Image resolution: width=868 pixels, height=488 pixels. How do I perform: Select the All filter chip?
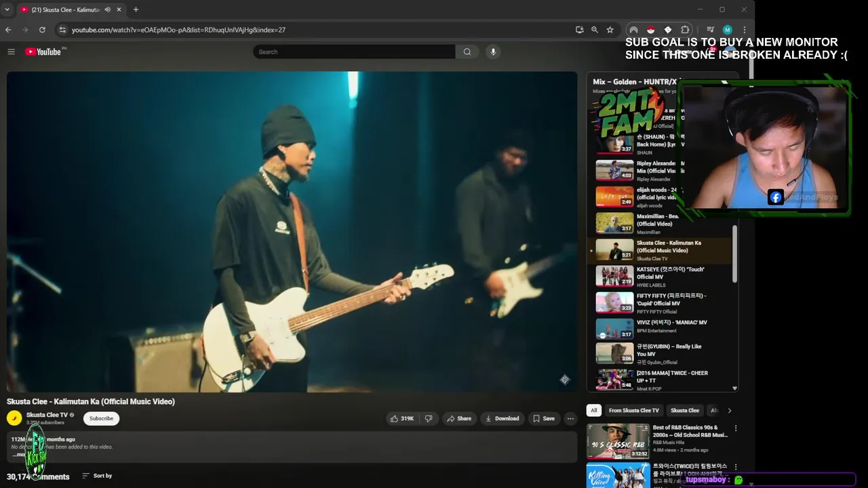pos(594,411)
